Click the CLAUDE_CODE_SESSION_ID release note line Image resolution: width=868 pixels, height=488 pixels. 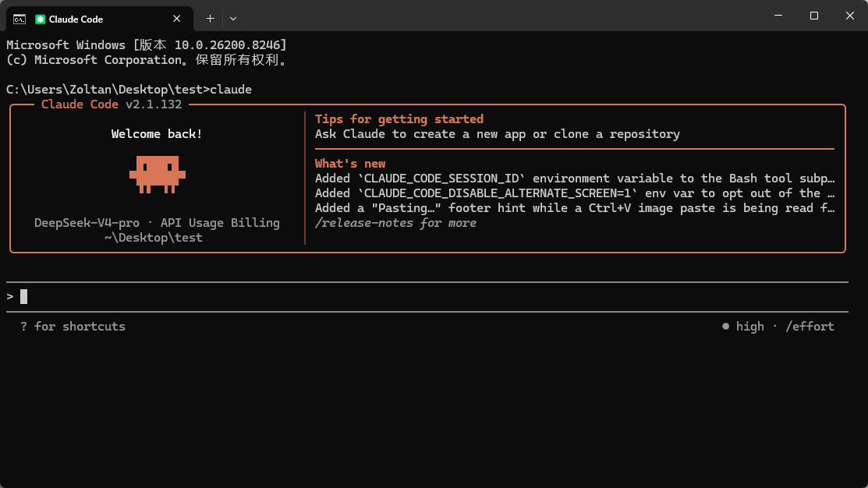[x=575, y=179]
